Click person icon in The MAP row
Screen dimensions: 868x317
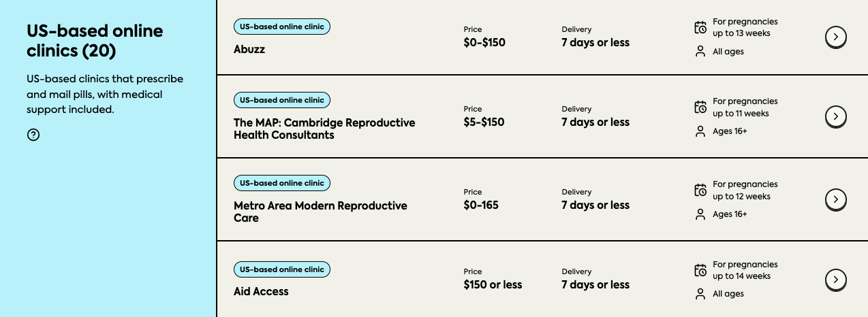click(x=700, y=131)
